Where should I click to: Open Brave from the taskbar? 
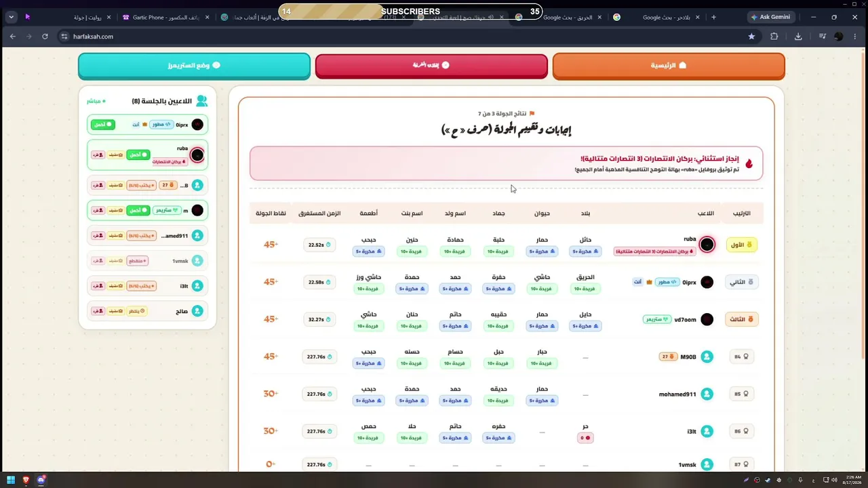[x=26, y=481]
